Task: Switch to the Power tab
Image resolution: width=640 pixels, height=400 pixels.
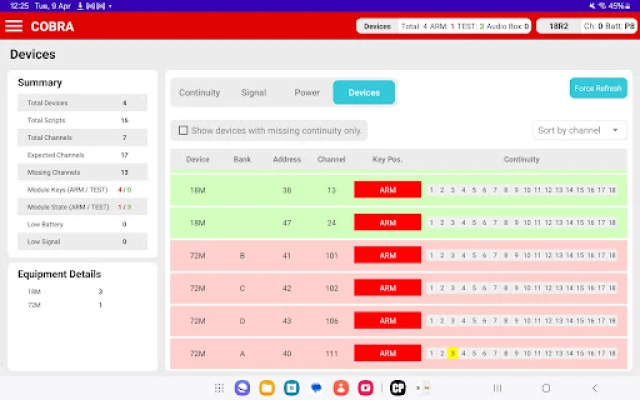Action: [x=307, y=93]
